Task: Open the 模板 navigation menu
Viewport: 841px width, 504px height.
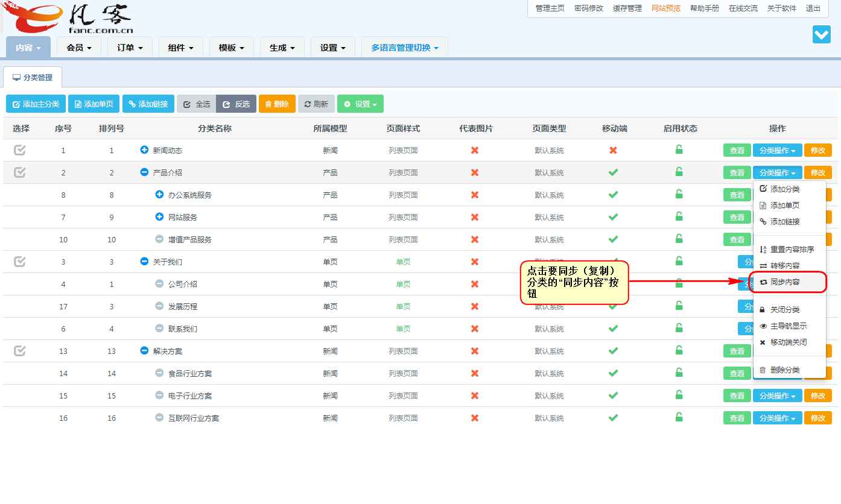Action: (231, 48)
